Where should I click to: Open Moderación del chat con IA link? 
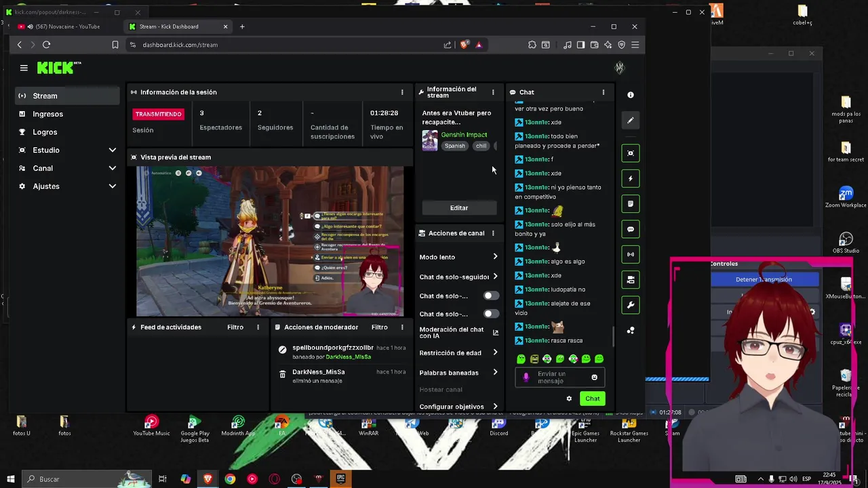[459, 332]
